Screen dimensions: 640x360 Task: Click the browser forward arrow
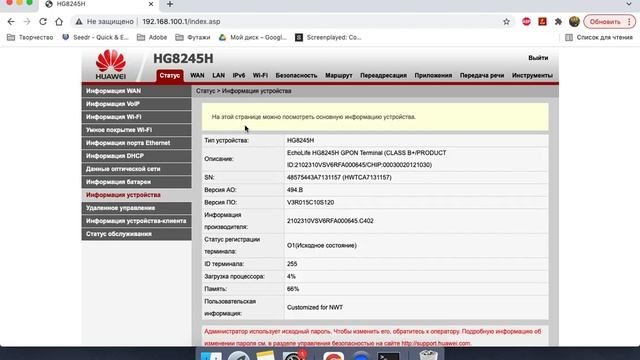tap(27, 22)
